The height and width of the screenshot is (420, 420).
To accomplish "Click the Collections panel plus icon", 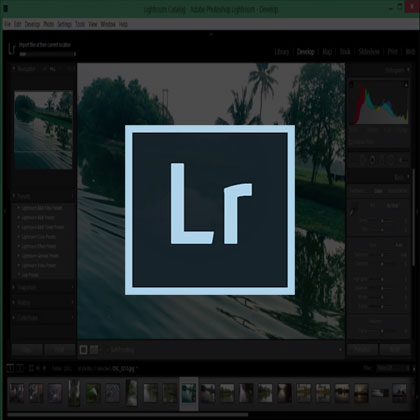I will pos(72,318).
